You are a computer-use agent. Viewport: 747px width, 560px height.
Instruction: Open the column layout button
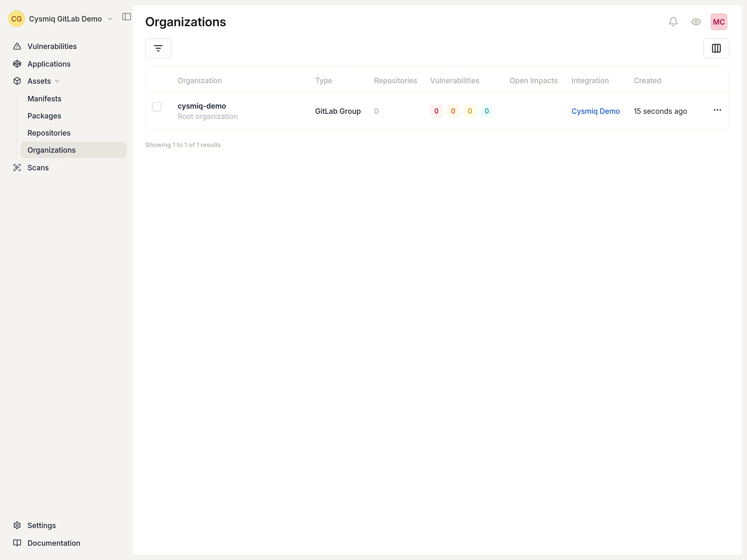point(716,48)
